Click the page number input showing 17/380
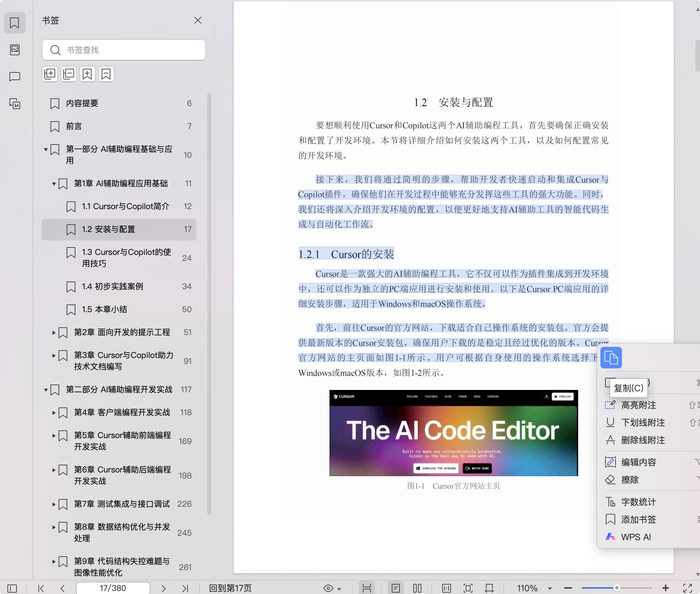 tap(113, 588)
